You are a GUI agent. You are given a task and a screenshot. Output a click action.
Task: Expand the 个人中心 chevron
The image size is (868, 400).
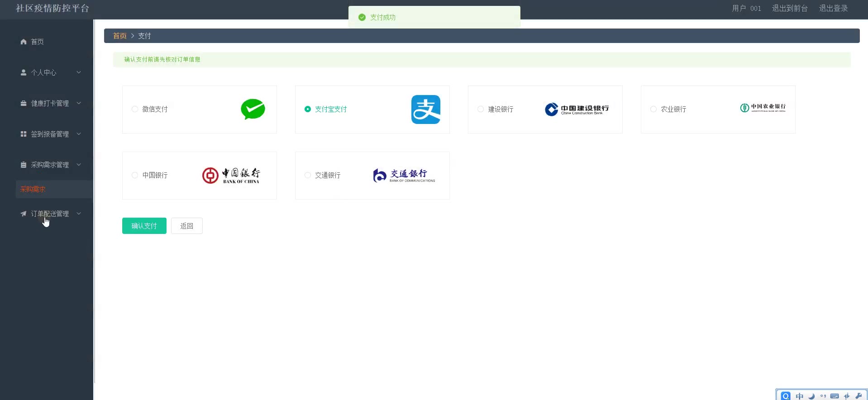[79, 72]
